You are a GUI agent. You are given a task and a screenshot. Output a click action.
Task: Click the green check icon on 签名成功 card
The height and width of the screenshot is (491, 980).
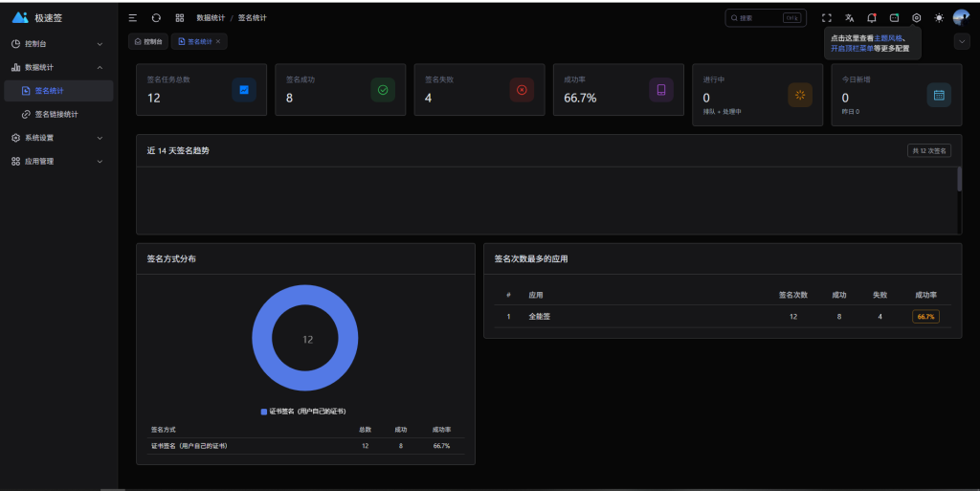click(383, 90)
